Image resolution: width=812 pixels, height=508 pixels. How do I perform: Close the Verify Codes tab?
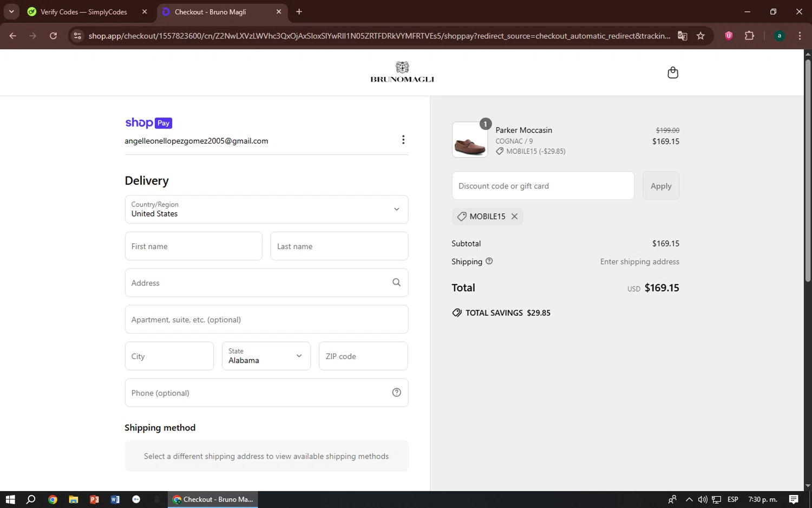(145, 11)
